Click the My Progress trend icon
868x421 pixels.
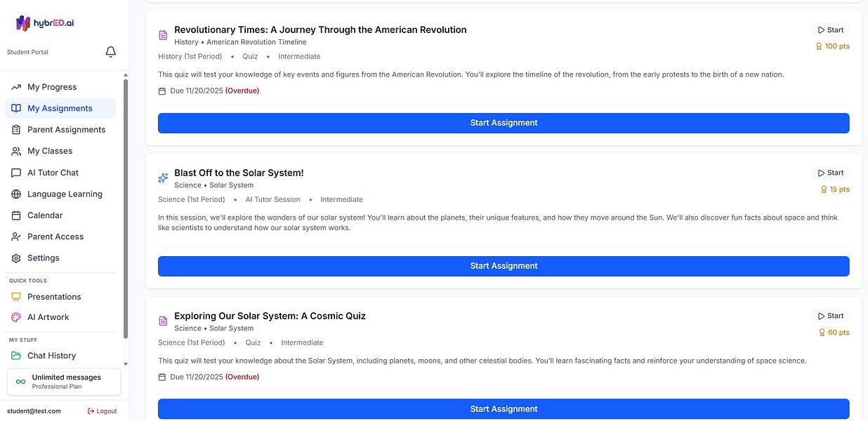pos(16,87)
